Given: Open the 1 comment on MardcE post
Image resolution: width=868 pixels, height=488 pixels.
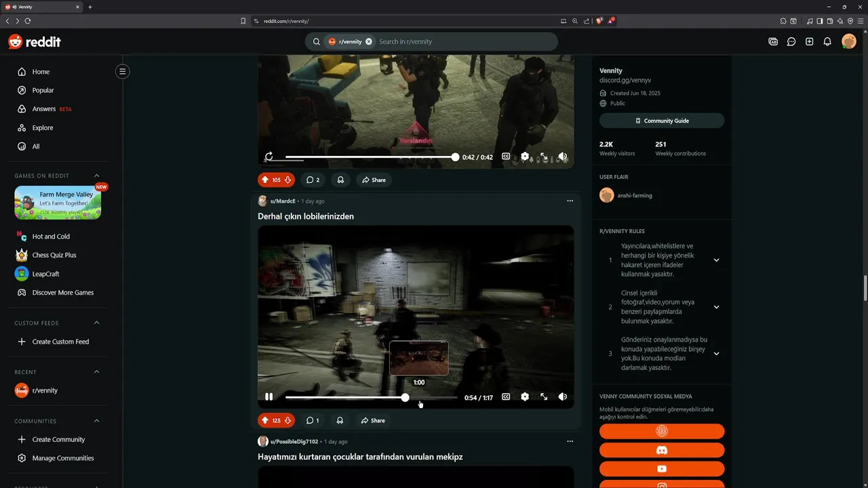Looking at the screenshot, I should (313, 420).
